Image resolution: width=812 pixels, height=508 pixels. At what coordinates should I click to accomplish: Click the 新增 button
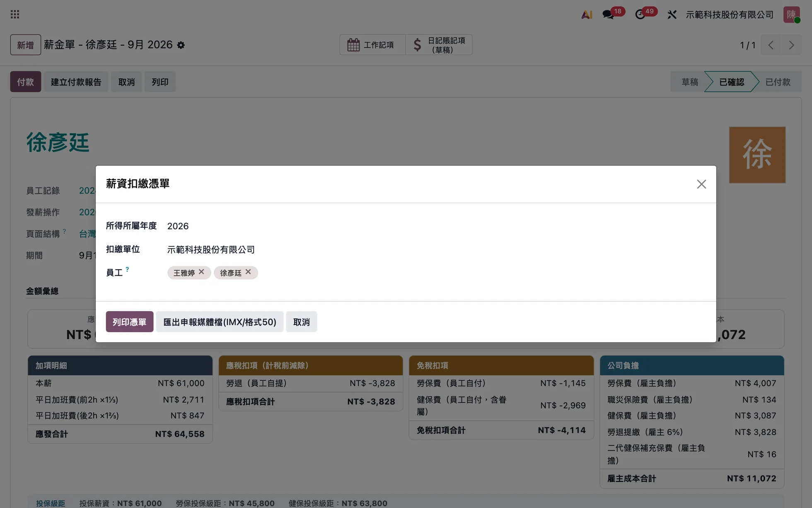click(x=25, y=45)
